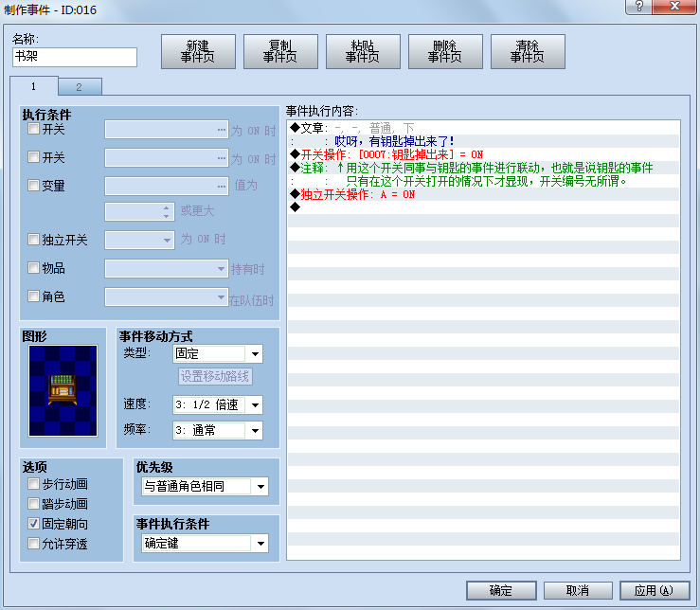The image size is (700, 610).
Task: Enable the 独立开关 condition checkbox
Action: pos(33,240)
